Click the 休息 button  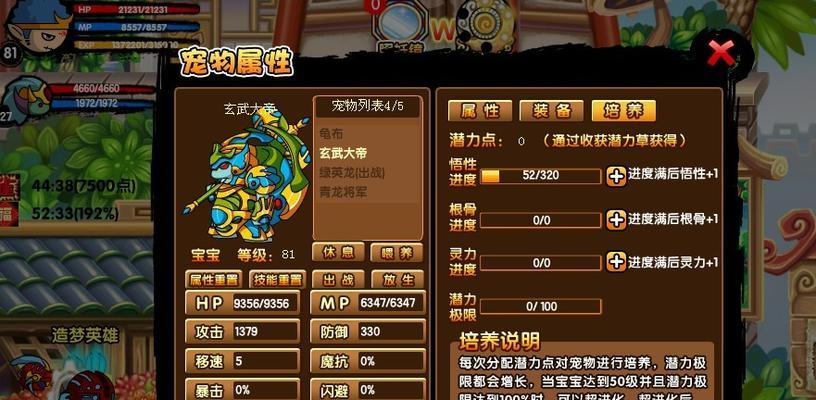pyautogui.click(x=338, y=252)
